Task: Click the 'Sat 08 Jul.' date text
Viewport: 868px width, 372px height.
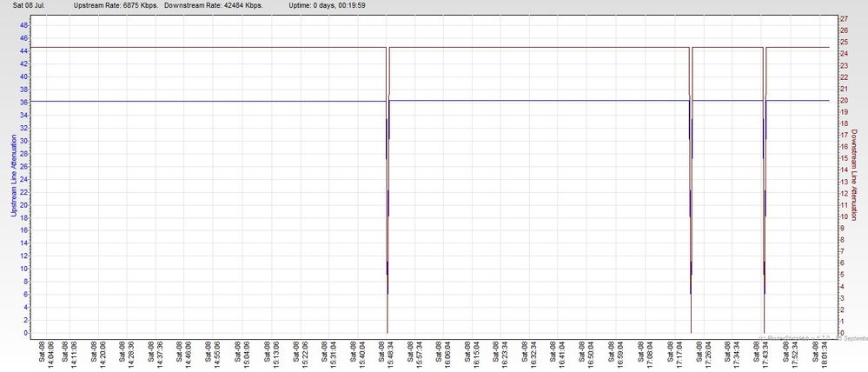Action: pos(30,5)
